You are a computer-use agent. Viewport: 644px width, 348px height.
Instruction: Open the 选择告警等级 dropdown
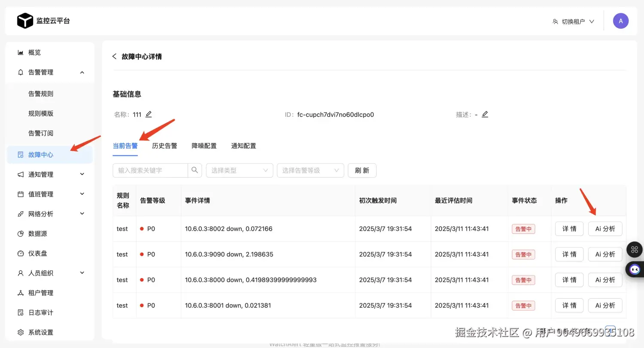(x=310, y=170)
